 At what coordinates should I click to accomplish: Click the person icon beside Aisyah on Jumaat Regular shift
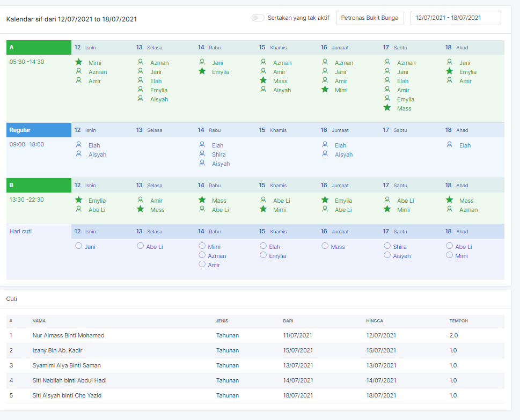click(x=325, y=153)
